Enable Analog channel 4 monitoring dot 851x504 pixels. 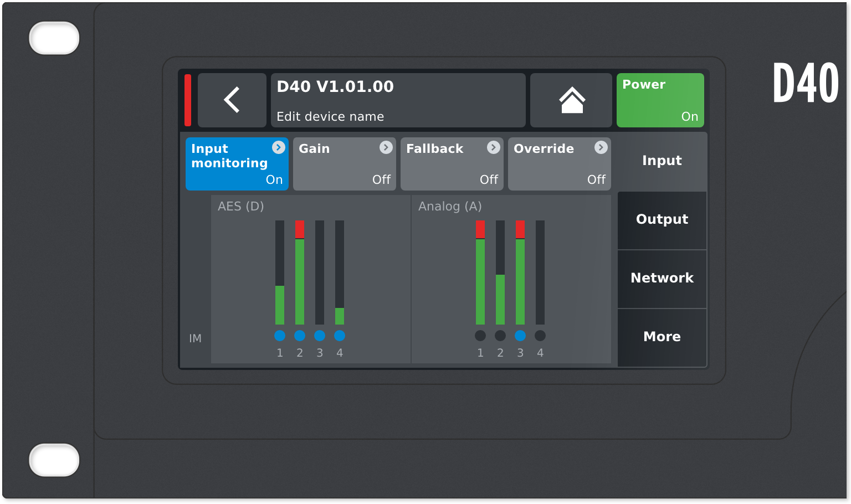pyautogui.click(x=540, y=336)
